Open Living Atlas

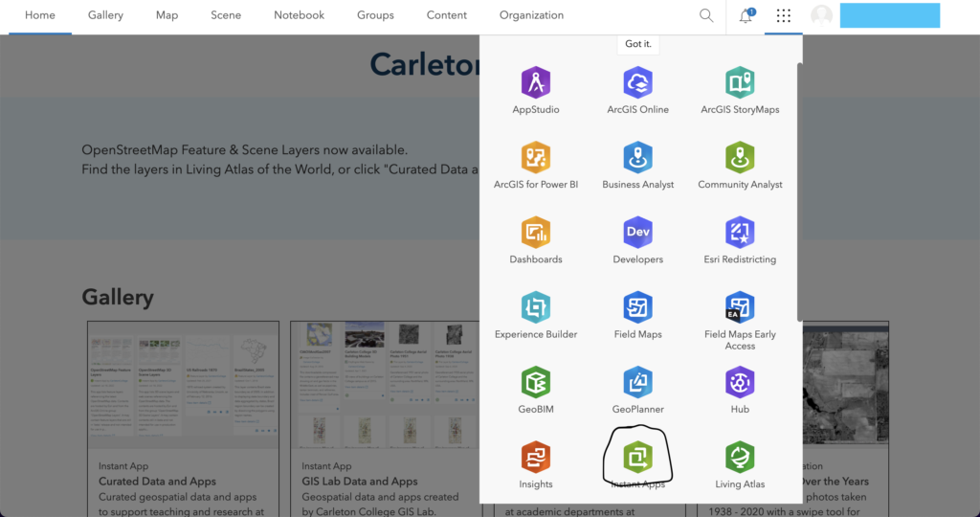pyautogui.click(x=740, y=465)
